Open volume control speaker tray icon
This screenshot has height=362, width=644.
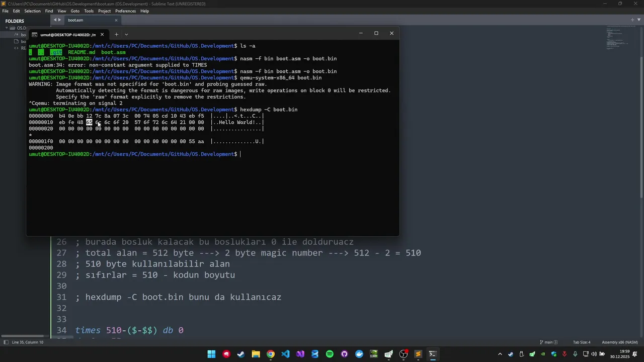point(594,354)
